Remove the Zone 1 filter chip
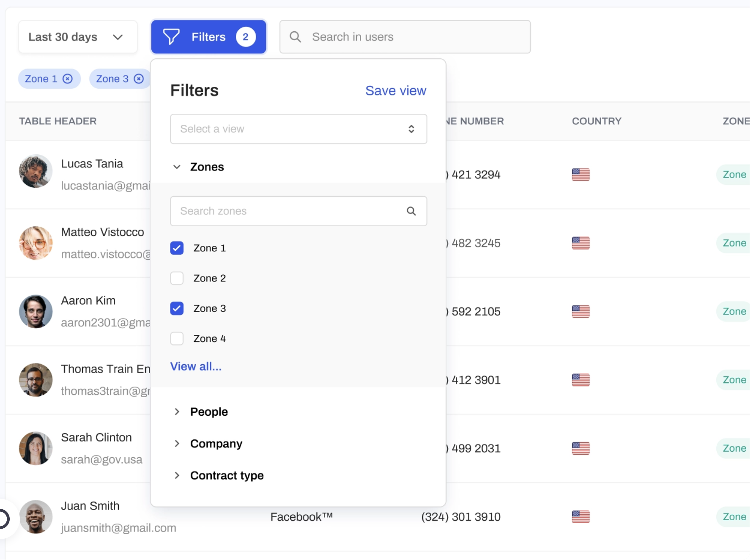The image size is (756, 560). click(x=68, y=79)
